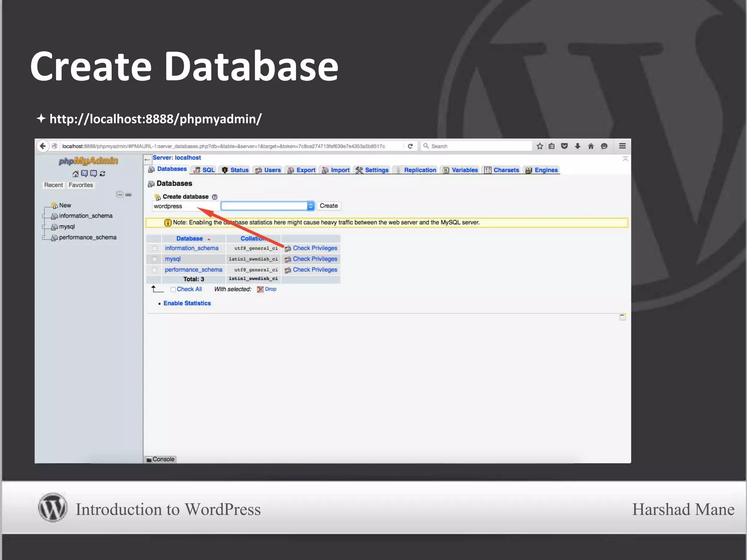Sort by the Collation column header
Viewport: 747px width, 560px height.
tap(253, 238)
